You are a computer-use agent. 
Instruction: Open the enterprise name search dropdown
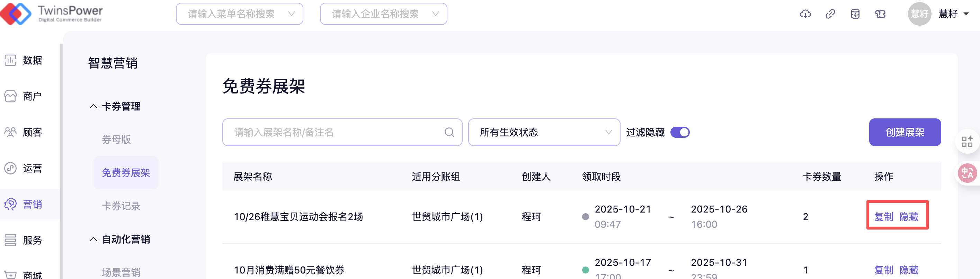pos(383,14)
